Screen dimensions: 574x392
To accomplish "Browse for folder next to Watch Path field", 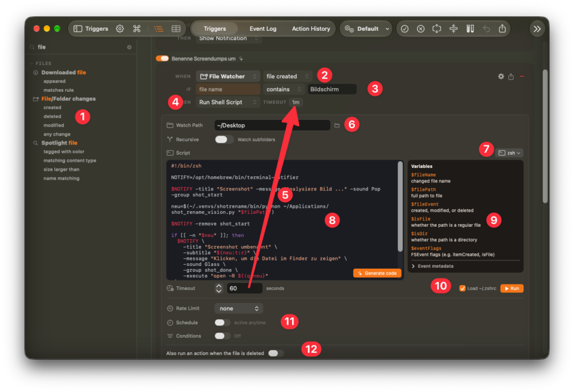I will tap(337, 125).
